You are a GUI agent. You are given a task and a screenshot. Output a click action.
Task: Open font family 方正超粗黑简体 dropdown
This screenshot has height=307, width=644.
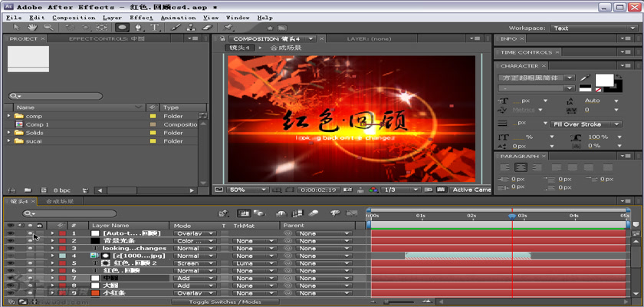[536, 78]
